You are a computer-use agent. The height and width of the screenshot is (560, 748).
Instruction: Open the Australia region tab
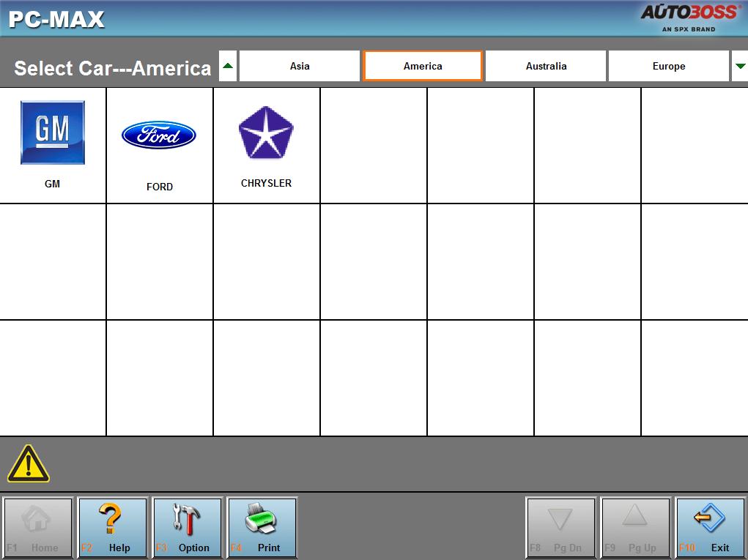point(546,66)
